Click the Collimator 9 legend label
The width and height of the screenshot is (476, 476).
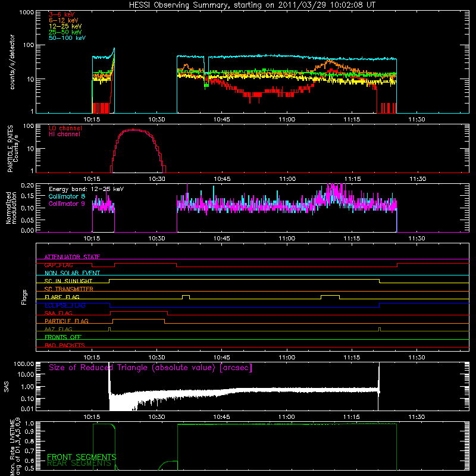point(67,203)
